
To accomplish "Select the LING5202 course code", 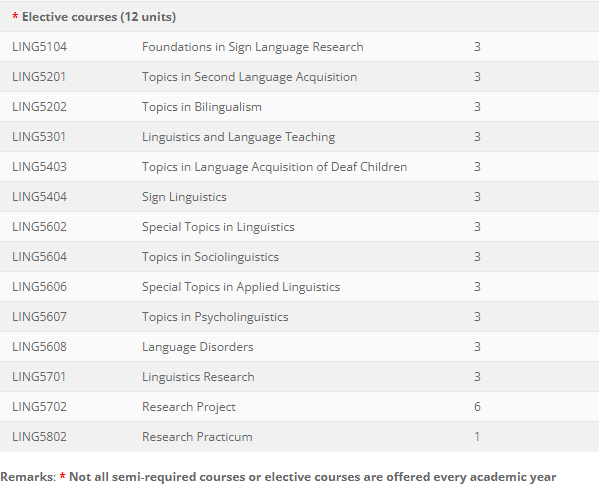I will [39, 107].
